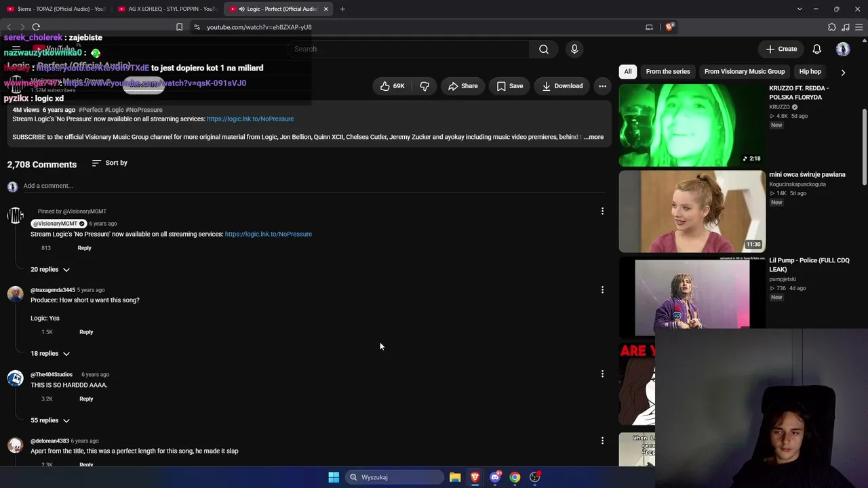The height and width of the screenshot is (488, 868).
Task: Reload the page
Action: (36, 27)
